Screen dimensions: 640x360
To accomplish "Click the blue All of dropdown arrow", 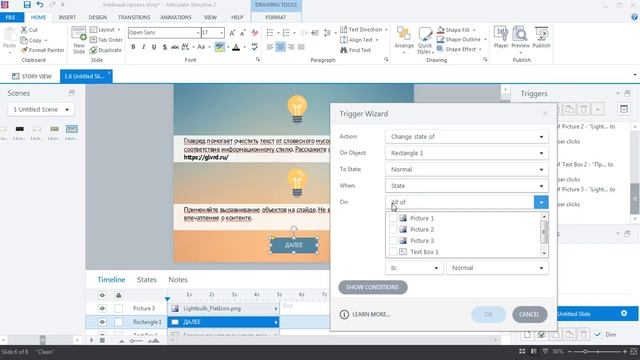I will click(541, 202).
